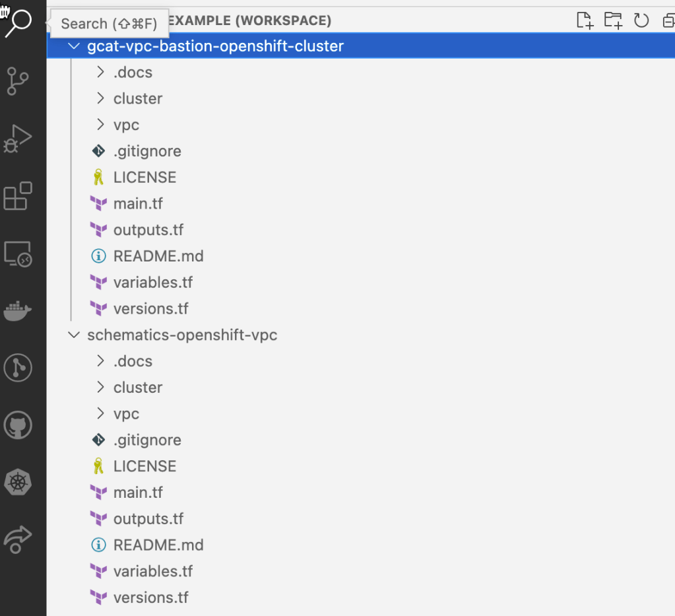This screenshot has height=616, width=675.
Task: Refresh the explorer file tree
Action: coord(641,20)
